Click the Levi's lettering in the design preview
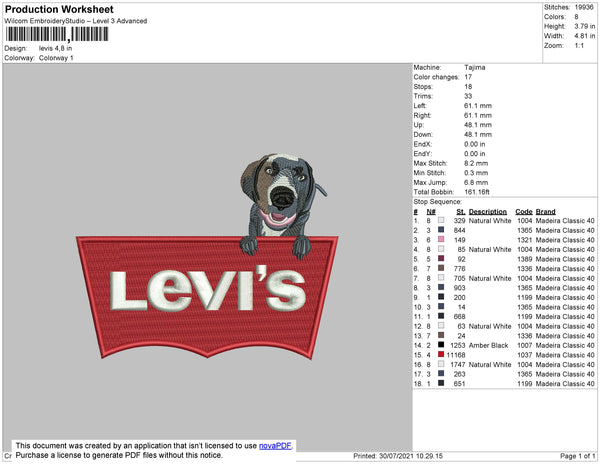The width and height of the screenshot is (600, 464). tap(208, 289)
